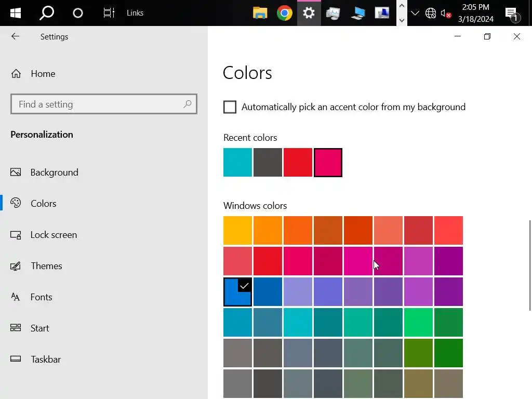Click the Background picture icon in sidebar
Viewport: 532px width, 399px height.
(16, 172)
